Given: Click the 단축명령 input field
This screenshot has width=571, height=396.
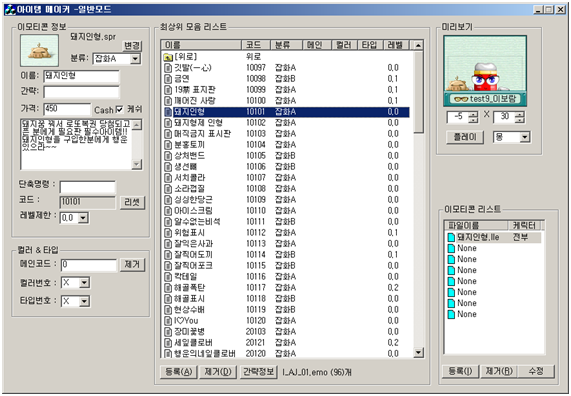Looking at the screenshot, I should (88, 187).
